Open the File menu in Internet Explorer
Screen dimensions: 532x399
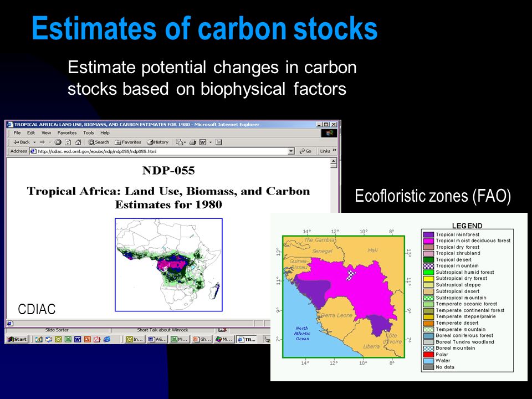17,133
